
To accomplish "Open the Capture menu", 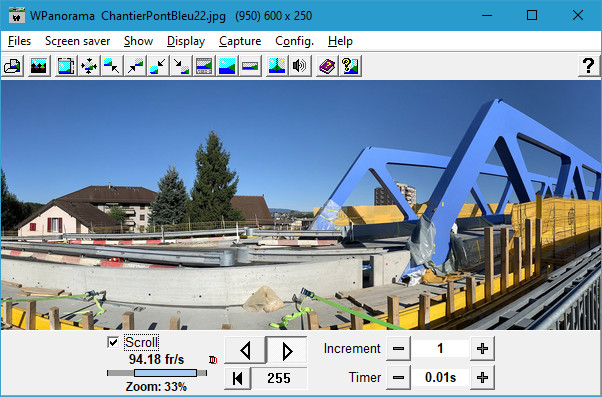I will click(240, 41).
